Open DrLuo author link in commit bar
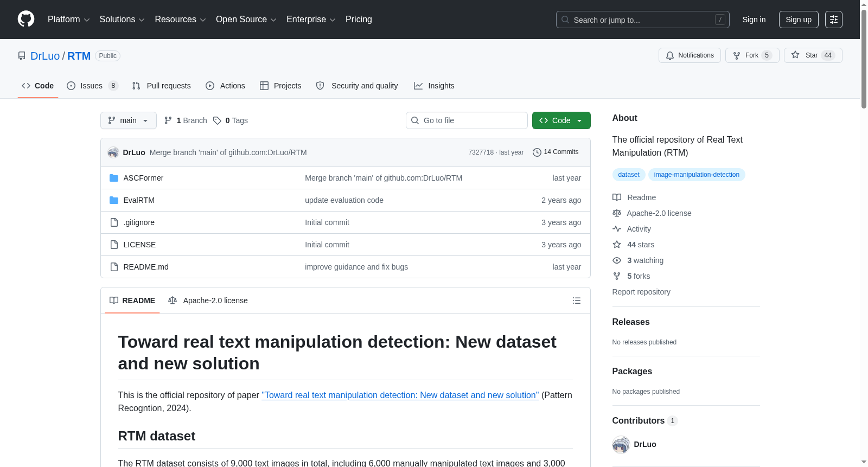 134,152
